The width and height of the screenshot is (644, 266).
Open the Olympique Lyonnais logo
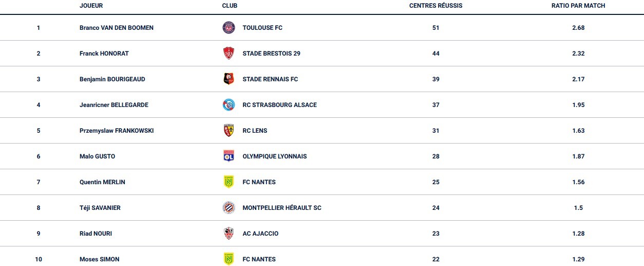coord(229,156)
